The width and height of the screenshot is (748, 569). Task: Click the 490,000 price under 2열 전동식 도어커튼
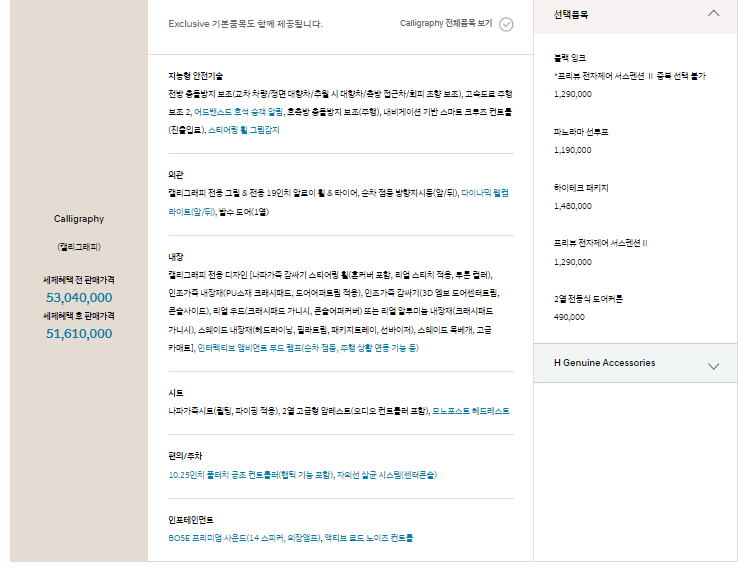tap(569, 317)
